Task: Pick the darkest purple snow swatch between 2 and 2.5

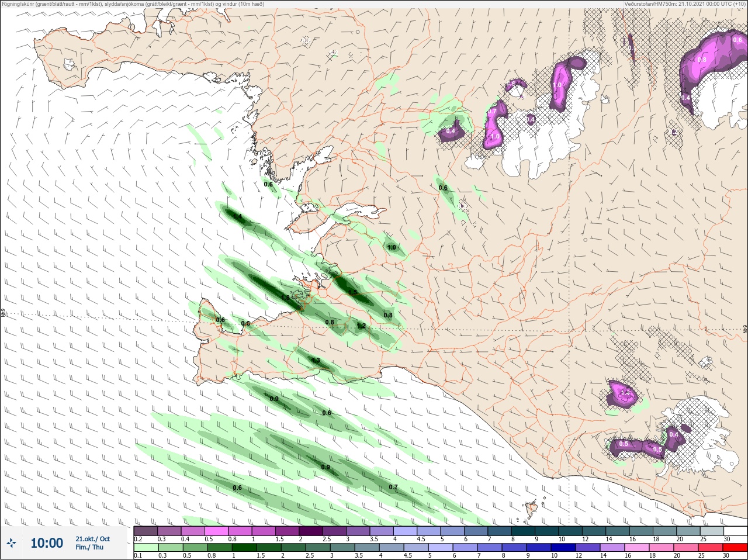Action: pos(311,531)
